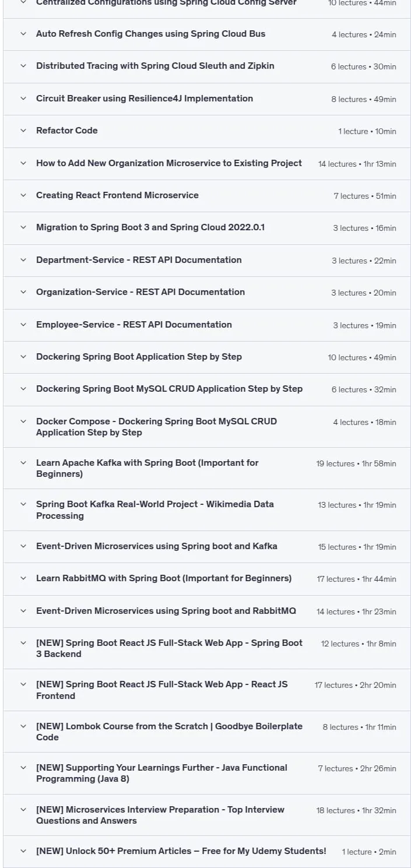
Task: Click chevron next to Department-Service REST API
Action: coord(23,260)
